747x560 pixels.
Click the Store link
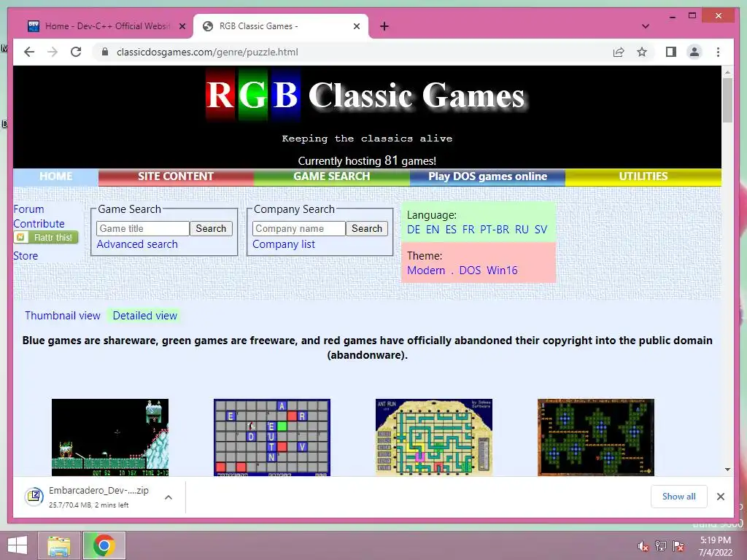(26, 256)
